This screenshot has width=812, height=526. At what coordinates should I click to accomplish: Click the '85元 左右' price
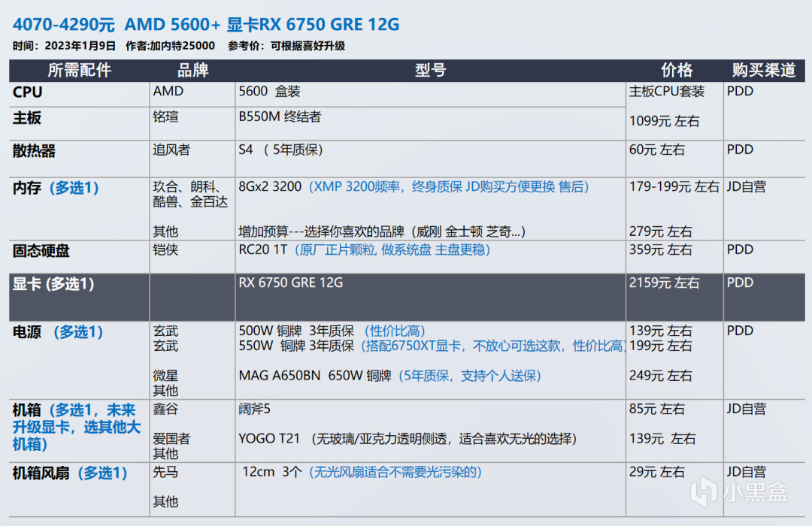coord(656,409)
